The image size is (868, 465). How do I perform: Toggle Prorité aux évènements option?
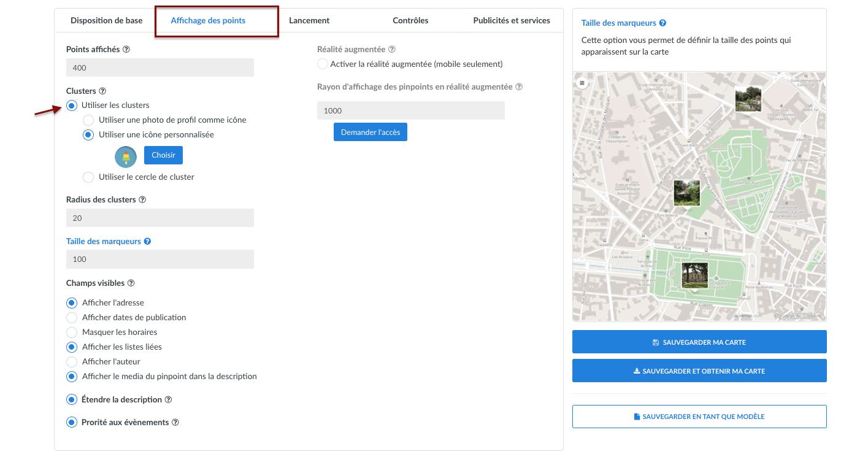pyautogui.click(x=72, y=423)
